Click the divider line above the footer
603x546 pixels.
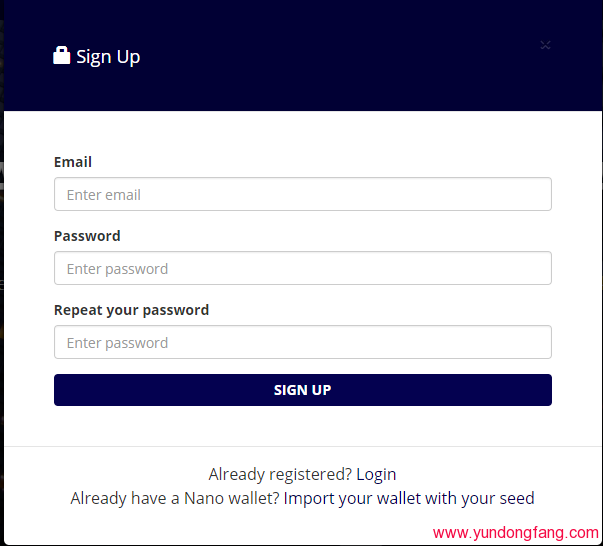click(x=302, y=446)
